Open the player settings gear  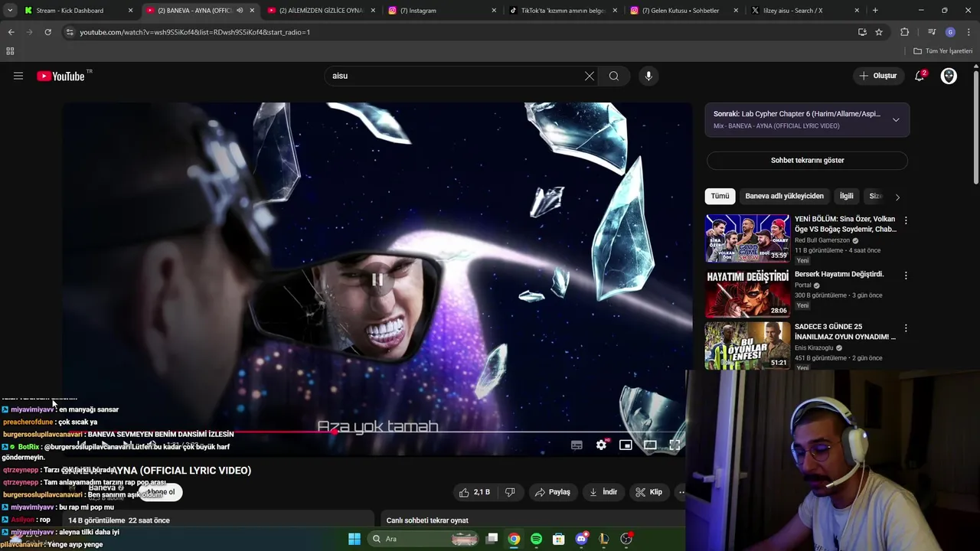coord(602,445)
